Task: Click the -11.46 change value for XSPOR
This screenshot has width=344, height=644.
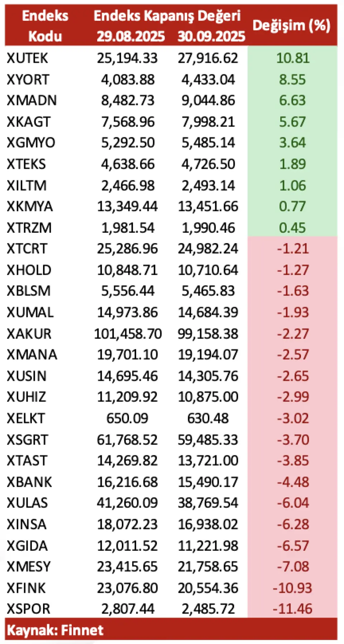Action: pyautogui.click(x=292, y=609)
